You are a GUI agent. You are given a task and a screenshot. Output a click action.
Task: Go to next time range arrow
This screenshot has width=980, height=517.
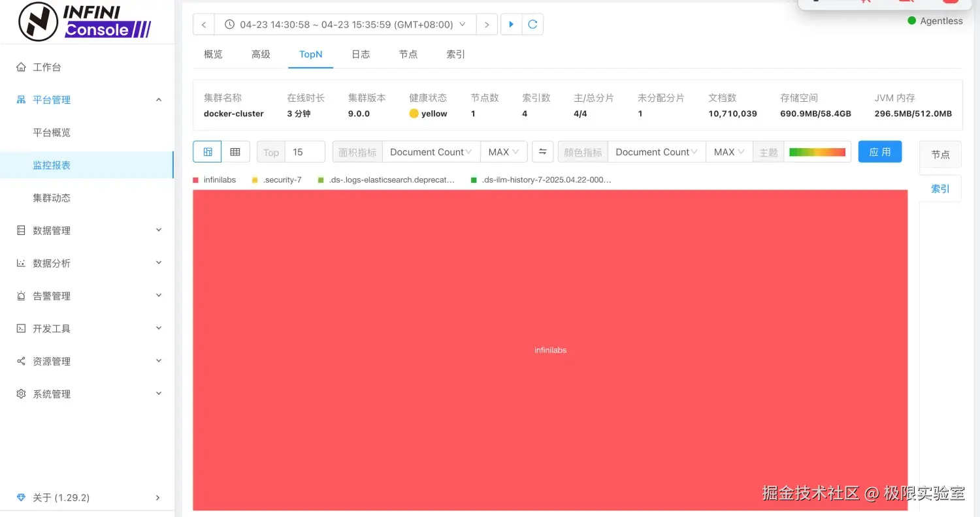pyautogui.click(x=487, y=24)
